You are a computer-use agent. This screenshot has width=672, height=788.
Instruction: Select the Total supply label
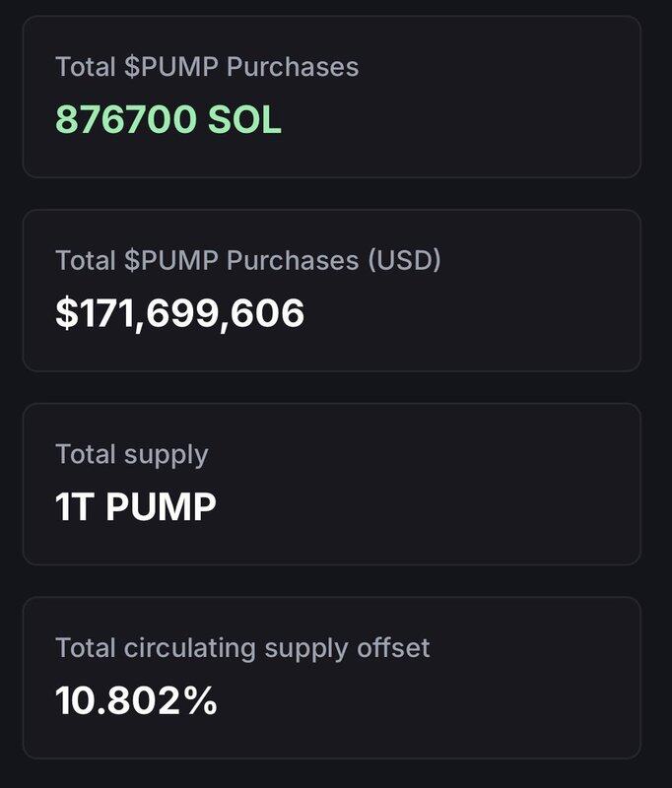click(132, 454)
